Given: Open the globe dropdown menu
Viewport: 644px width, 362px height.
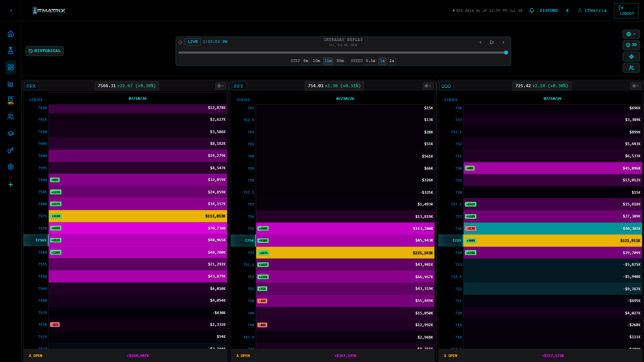Looking at the screenshot, I should (631, 34).
